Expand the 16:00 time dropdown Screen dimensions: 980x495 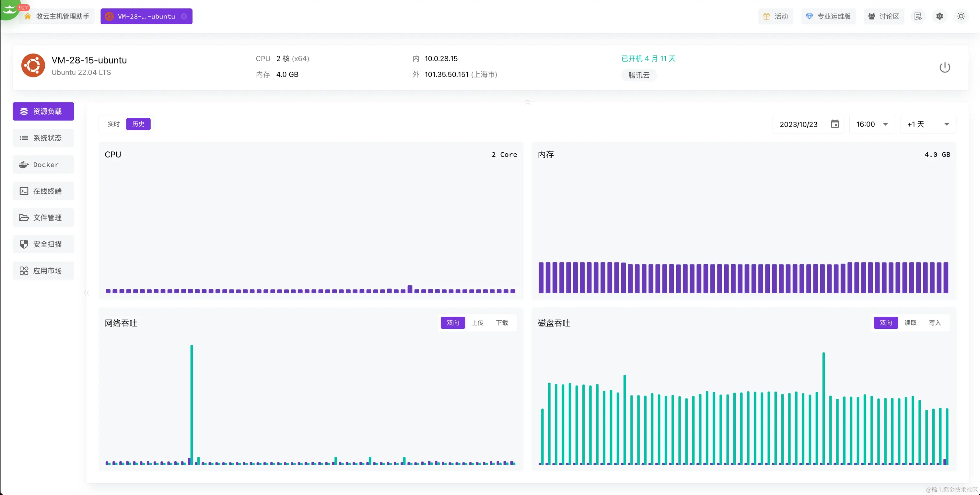pos(871,124)
